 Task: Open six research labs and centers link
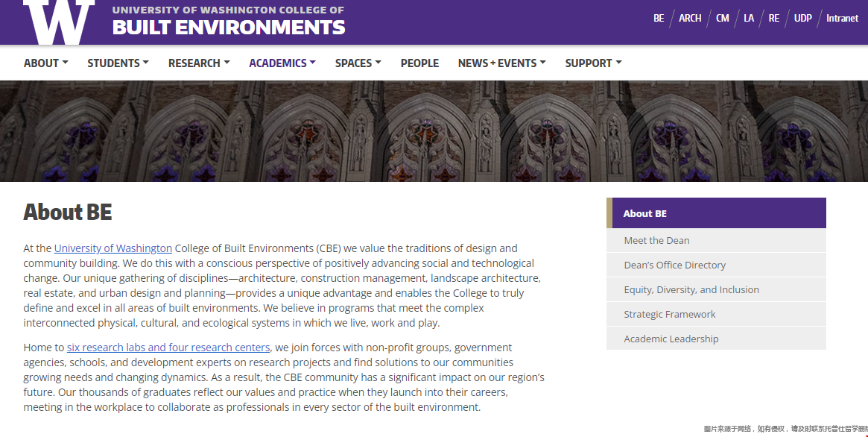tap(168, 348)
